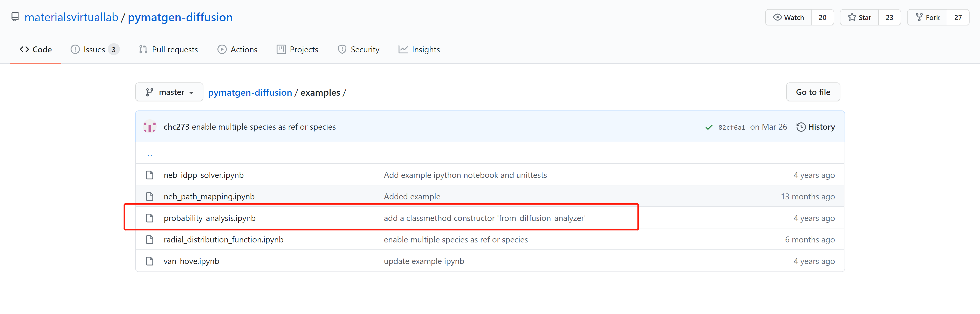Open radial_distribution_function.ipynb file

click(x=223, y=240)
